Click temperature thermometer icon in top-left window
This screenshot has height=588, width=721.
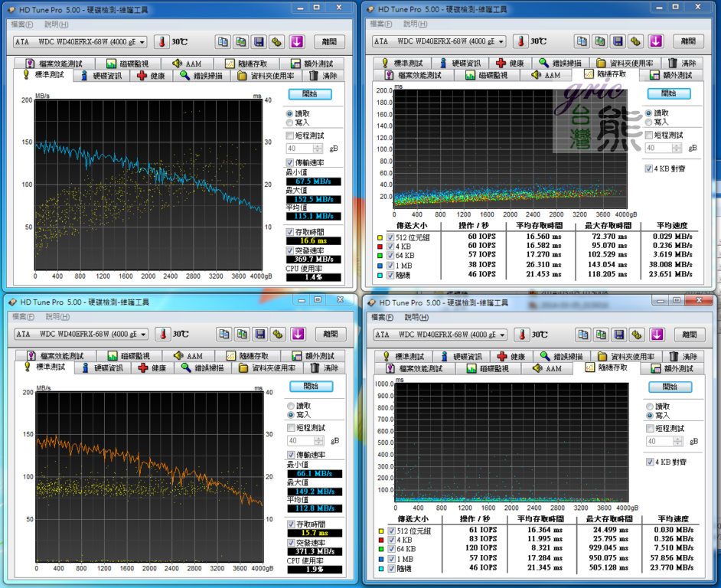[x=162, y=41]
